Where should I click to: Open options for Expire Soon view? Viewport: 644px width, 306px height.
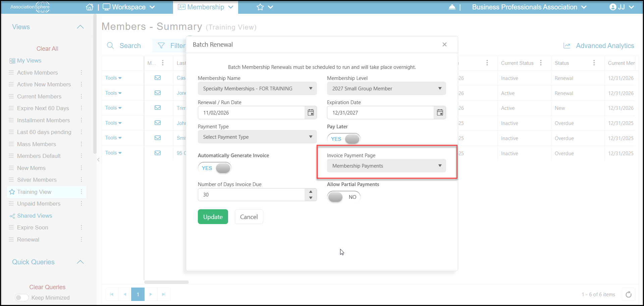pos(81,227)
